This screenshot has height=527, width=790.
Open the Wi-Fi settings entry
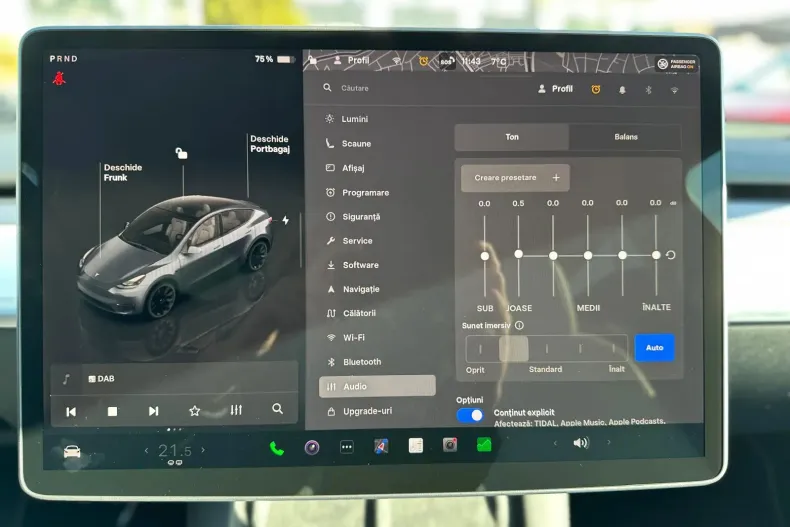(x=346, y=338)
